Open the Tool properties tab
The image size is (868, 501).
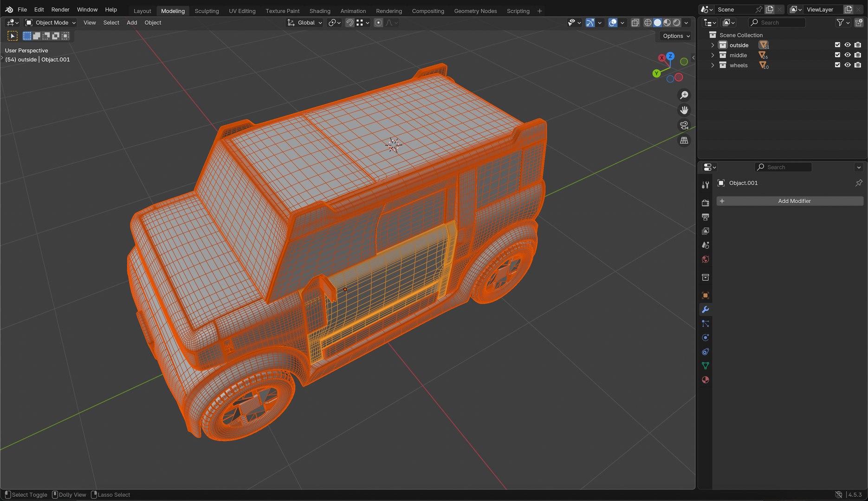tap(705, 185)
